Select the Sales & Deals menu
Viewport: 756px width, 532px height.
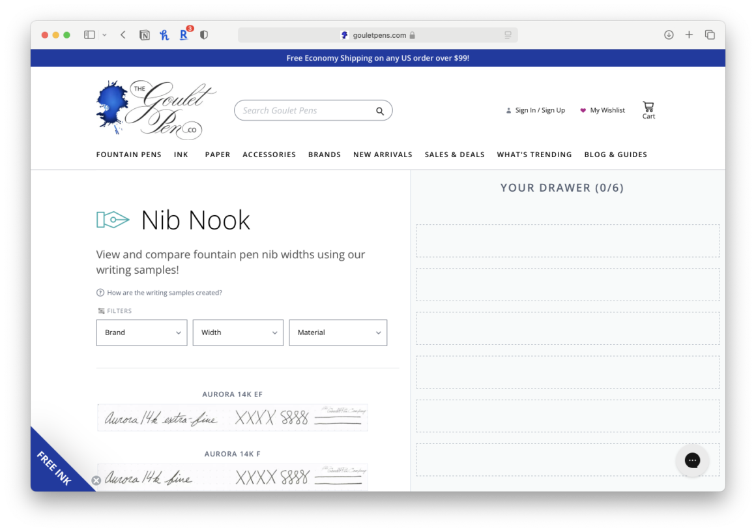pyautogui.click(x=454, y=155)
